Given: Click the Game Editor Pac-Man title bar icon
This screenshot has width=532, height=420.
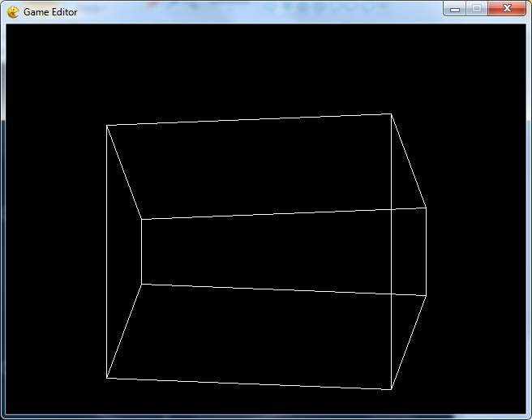Looking at the screenshot, I should coord(13,12).
